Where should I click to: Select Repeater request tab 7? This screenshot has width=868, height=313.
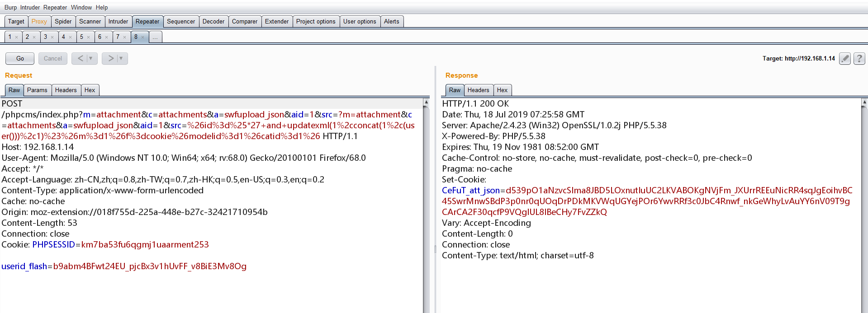tap(118, 37)
